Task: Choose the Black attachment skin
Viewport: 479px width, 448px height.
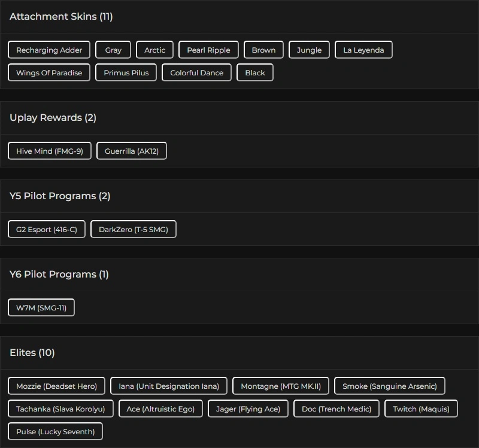Action: [255, 72]
